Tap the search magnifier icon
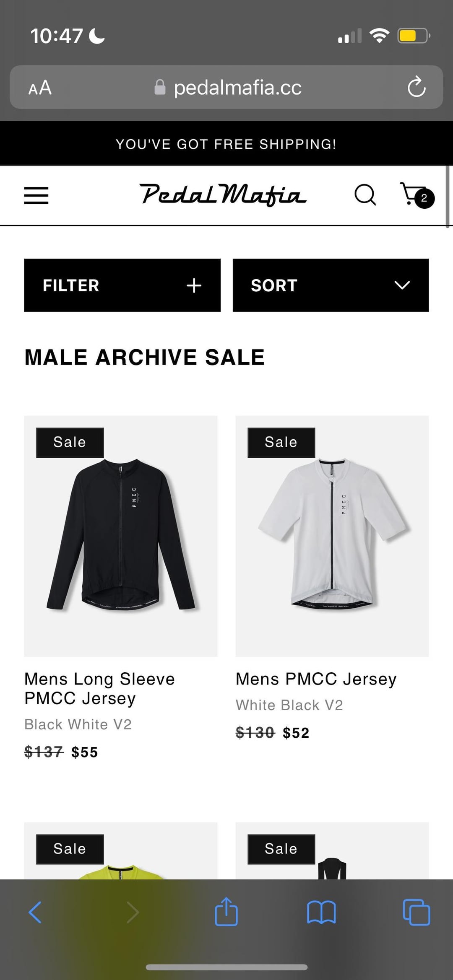 click(x=365, y=195)
